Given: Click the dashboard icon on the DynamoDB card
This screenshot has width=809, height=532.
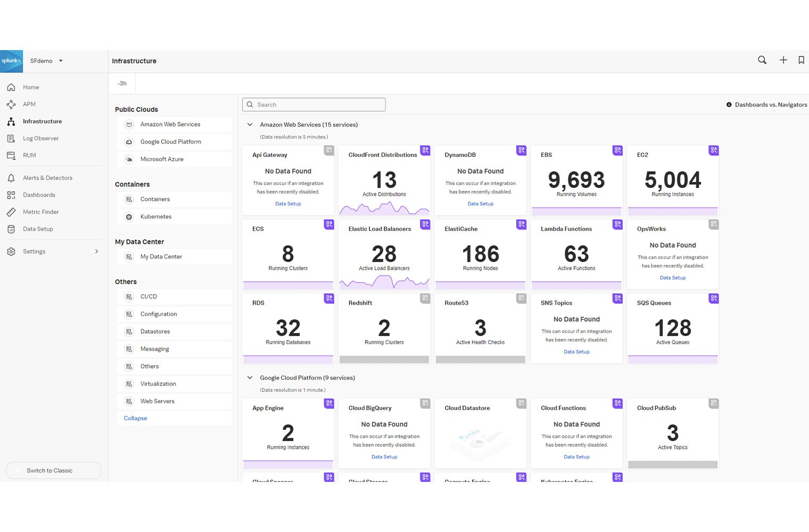Looking at the screenshot, I should [521, 151].
